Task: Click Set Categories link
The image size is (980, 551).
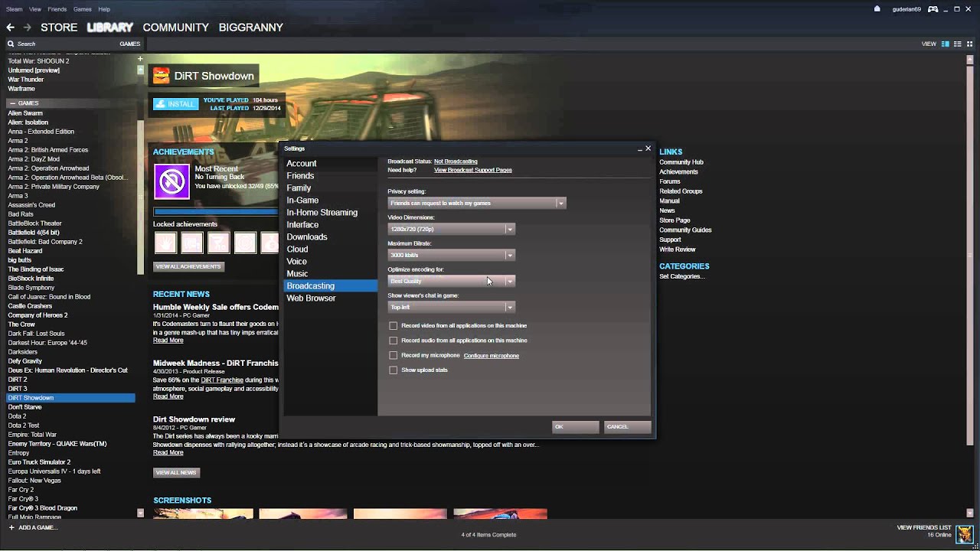Action: click(x=682, y=276)
